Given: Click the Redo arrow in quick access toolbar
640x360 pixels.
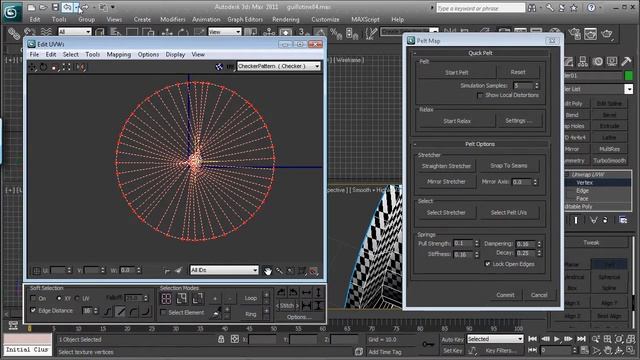Looking at the screenshot, I should [85, 7].
